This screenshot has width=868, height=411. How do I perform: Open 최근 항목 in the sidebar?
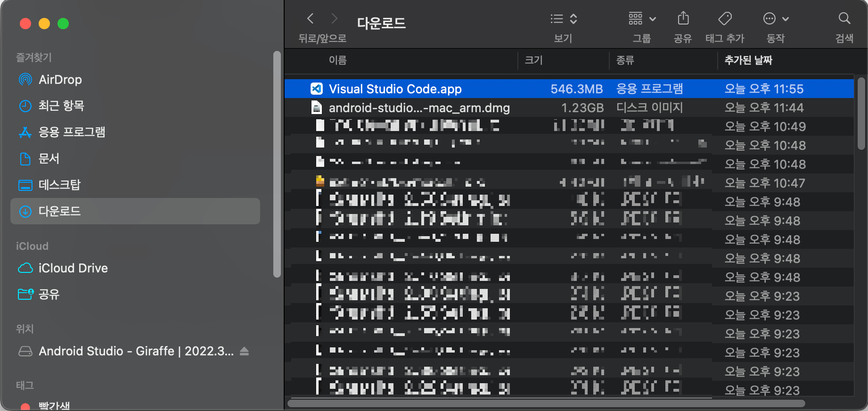[135, 106]
